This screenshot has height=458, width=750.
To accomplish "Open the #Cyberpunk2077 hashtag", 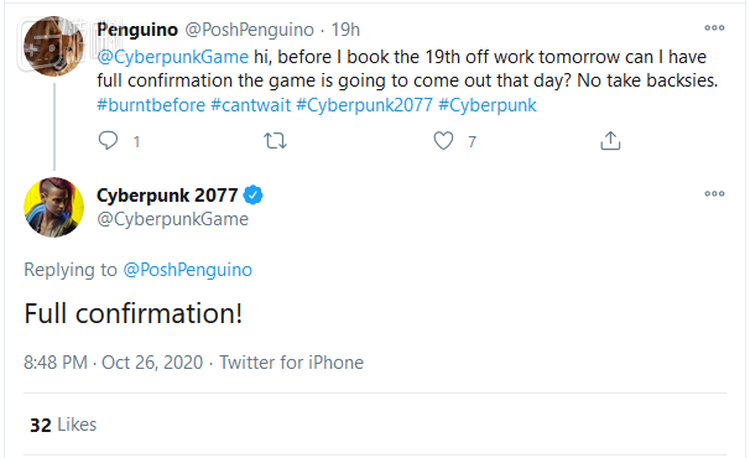I will [x=364, y=106].
